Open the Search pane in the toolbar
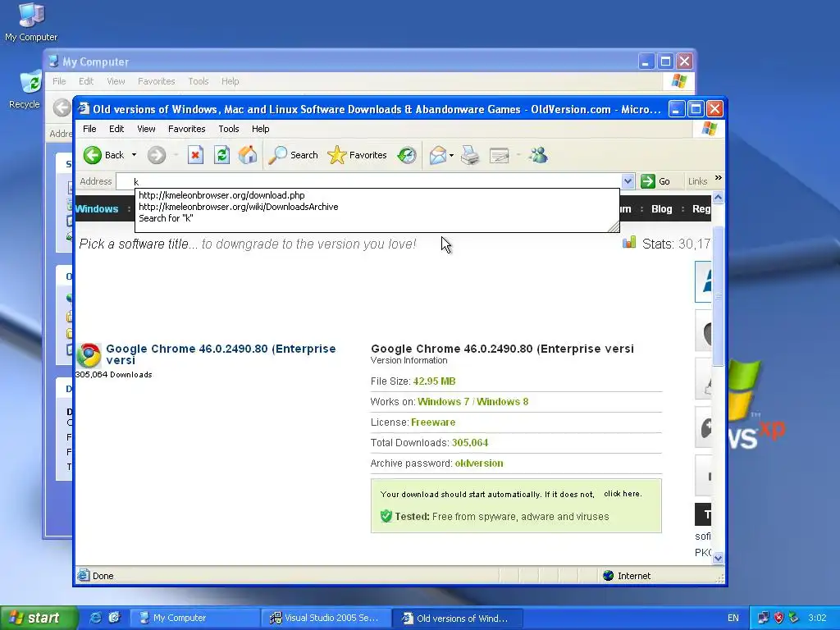The width and height of the screenshot is (840, 630). tap(293, 155)
